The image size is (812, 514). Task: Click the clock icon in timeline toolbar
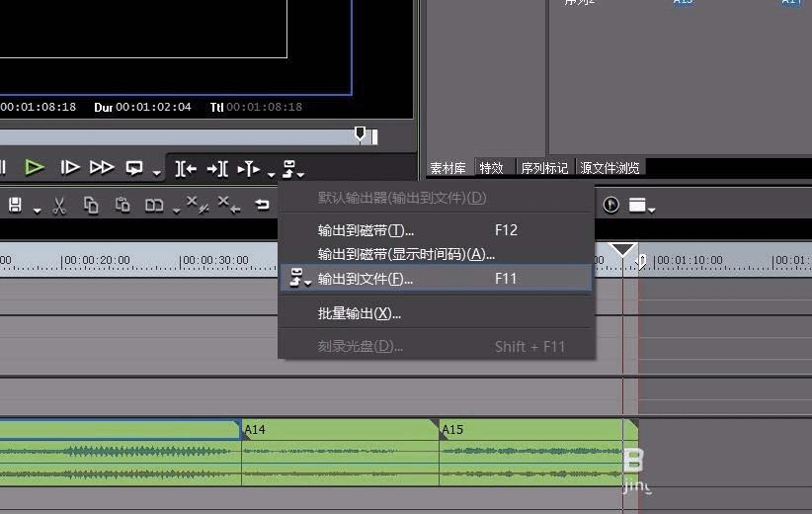coord(611,206)
